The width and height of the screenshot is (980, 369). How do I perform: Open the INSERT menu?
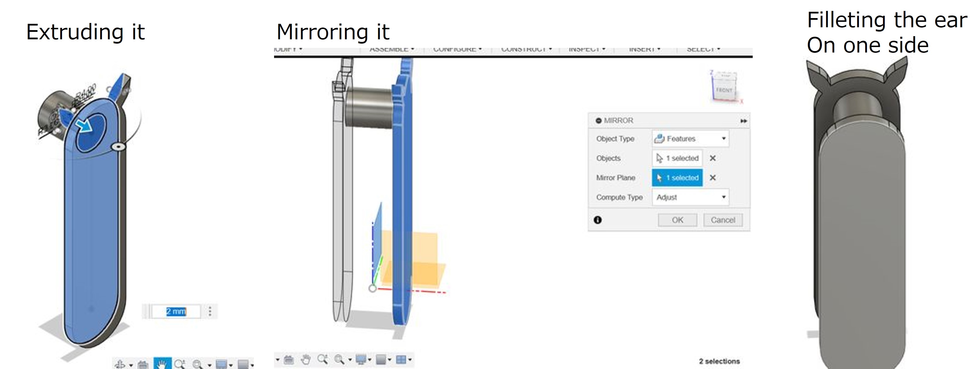coord(645,49)
